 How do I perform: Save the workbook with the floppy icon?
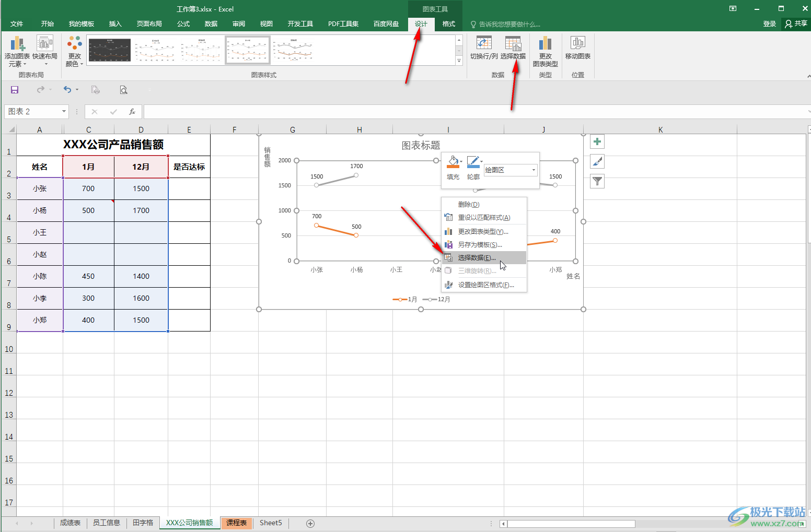tap(15, 90)
